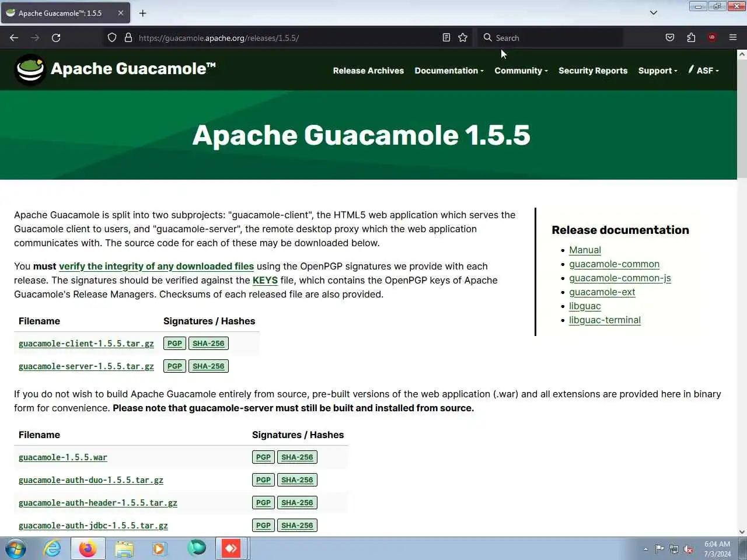
Task: Open the Manual documentation link
Action: pyautogui.click(x=585, y=250)
